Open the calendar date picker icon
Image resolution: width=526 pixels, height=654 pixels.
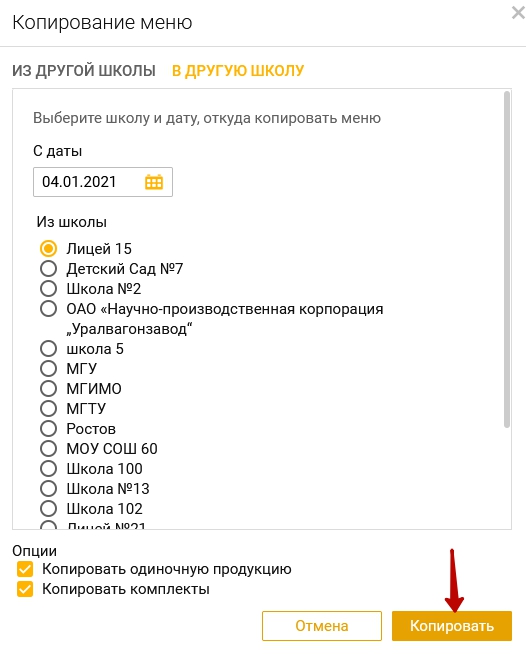154,182
